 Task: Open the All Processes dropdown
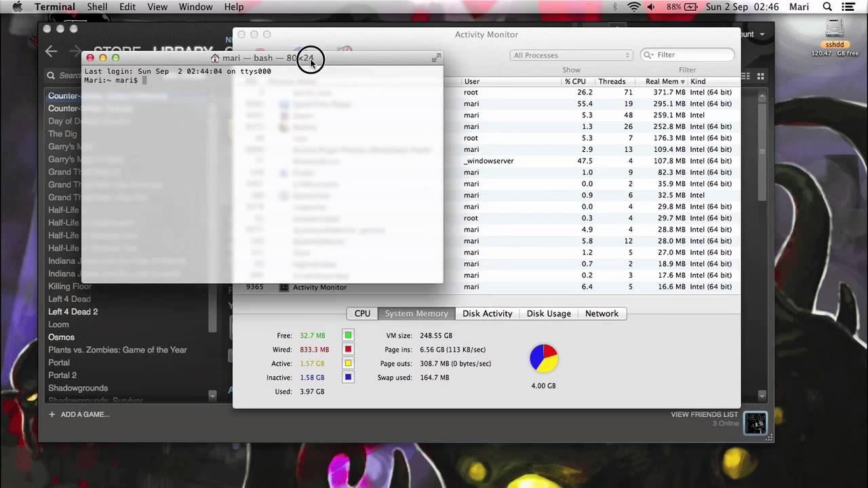click(572, 55)
